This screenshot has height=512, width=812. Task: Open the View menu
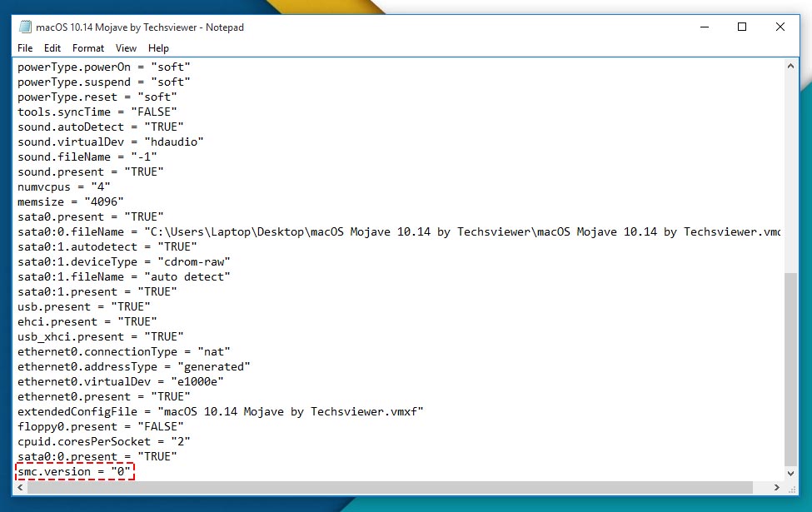tap(126, 48)
